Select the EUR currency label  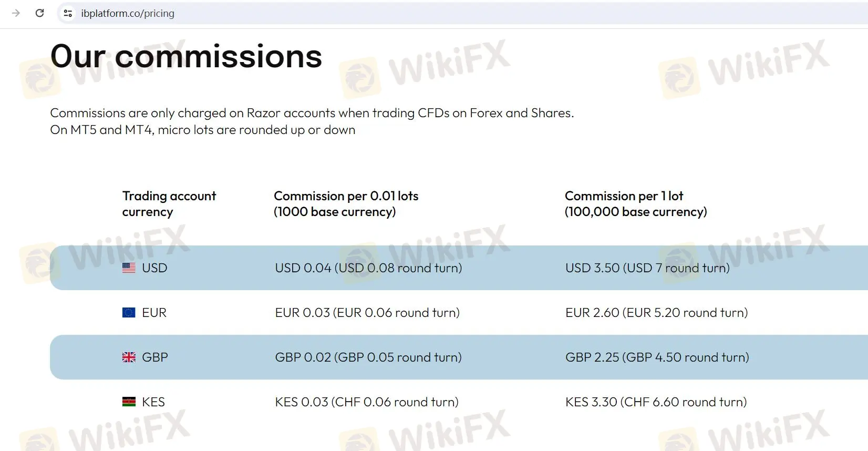(x=154, y=313)
